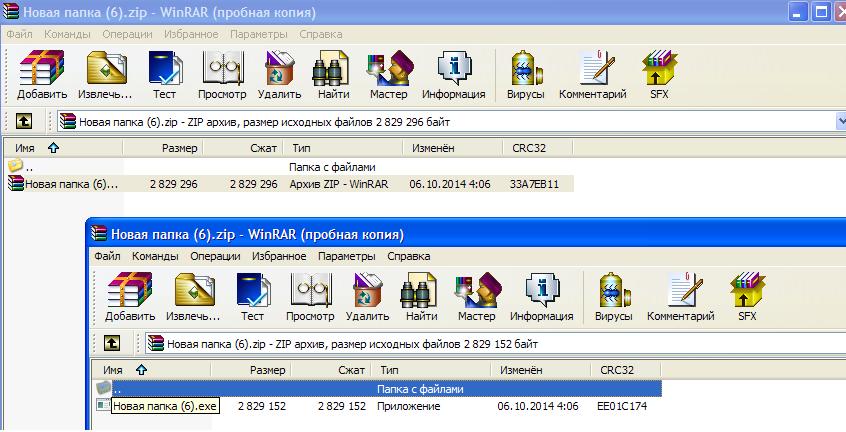Sort by Изменён column in front window
This screenshot has height=432, width=846.
[x=541, y=370]
